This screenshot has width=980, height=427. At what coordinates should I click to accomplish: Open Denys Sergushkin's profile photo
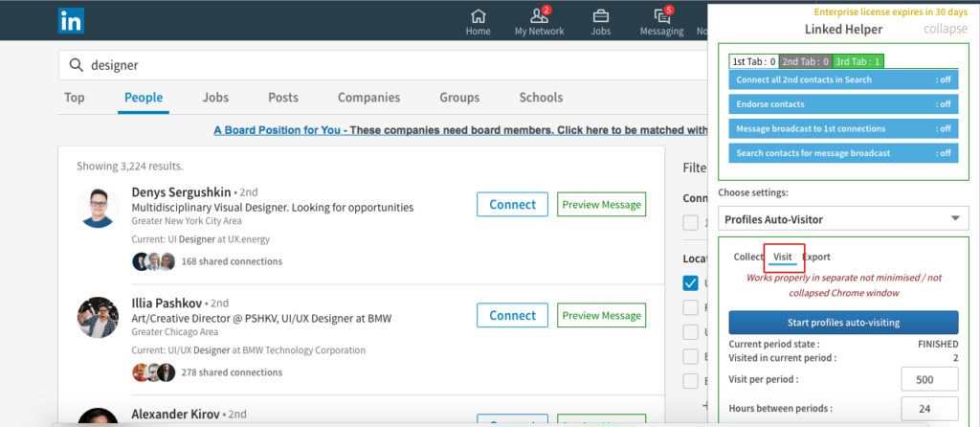[98, 207]
